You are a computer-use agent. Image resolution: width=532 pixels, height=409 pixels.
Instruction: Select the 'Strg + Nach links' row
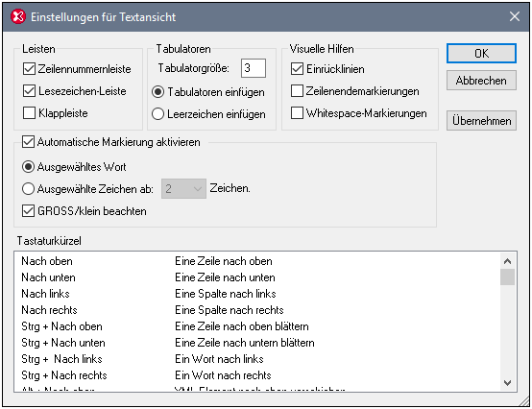257,359
